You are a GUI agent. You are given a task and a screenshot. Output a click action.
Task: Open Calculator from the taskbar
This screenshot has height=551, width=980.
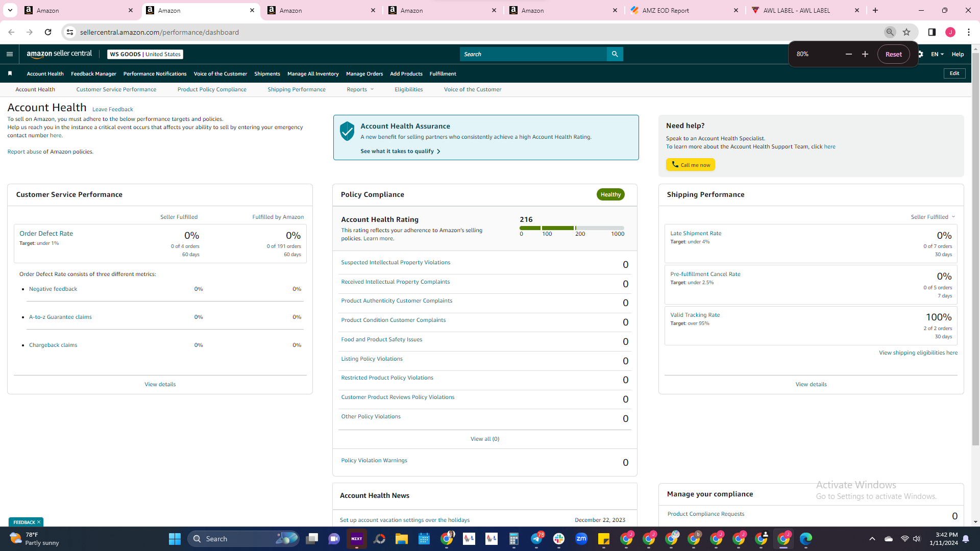tap(513, 539)
